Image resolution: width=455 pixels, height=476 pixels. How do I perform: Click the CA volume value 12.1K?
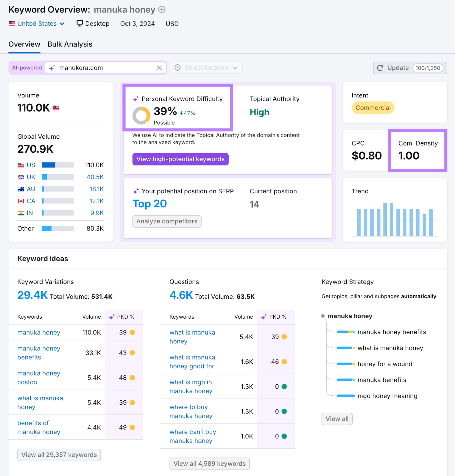point(96,201)
